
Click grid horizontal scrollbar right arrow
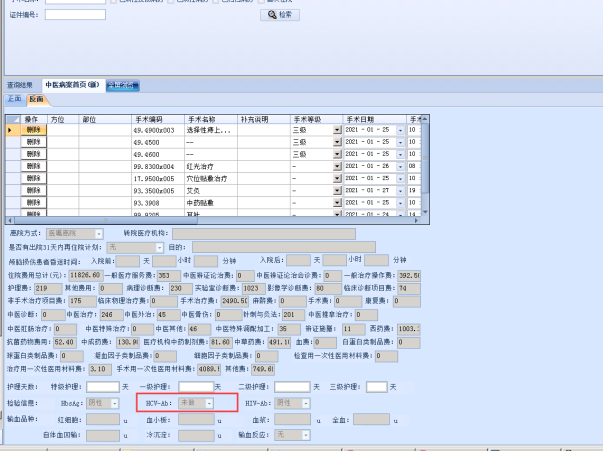pos(416,220)
